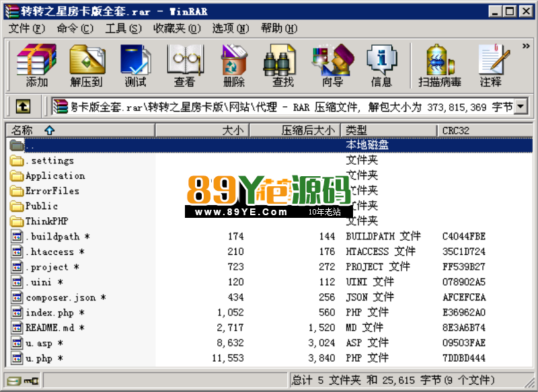Select the file name 'index.php'
The height and width of the screenshot is (392, 538).
click(50, 313)
